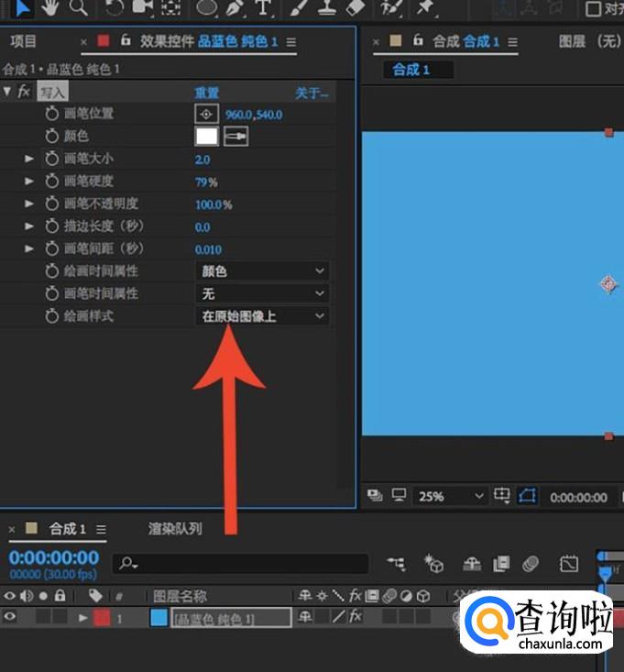Viewport: 624px width, 672px height.
Task: Click the 画笔位置 crosshair point button
Action: [206, 114]
